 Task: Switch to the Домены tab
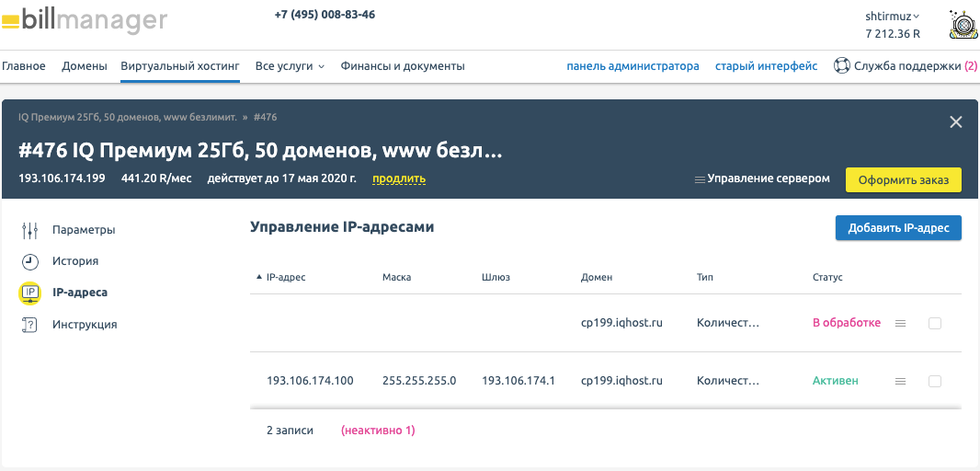[x=85, y=66]
